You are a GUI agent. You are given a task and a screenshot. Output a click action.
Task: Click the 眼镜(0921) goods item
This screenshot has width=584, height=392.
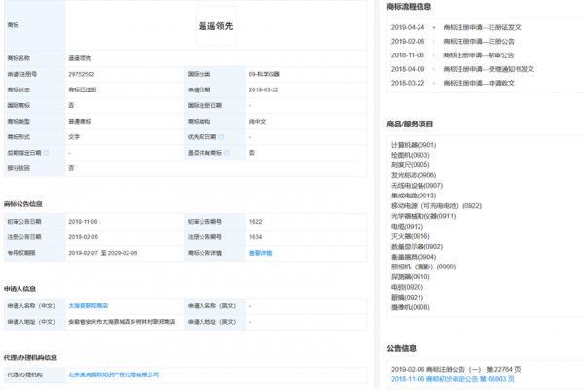coord(408,298)
